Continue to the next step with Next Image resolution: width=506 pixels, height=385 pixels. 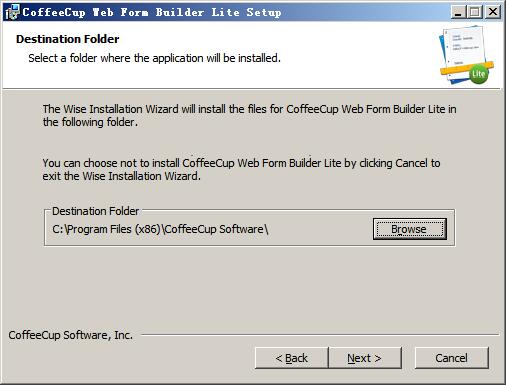[x=365, y=358]
